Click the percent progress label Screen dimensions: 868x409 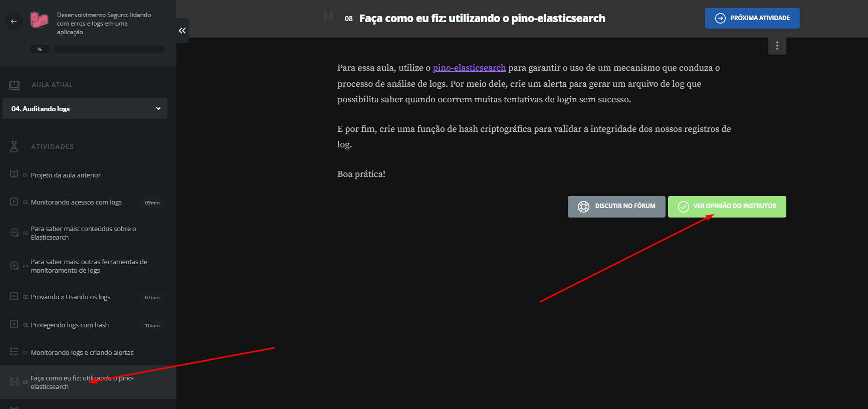(x=40, y=49)
